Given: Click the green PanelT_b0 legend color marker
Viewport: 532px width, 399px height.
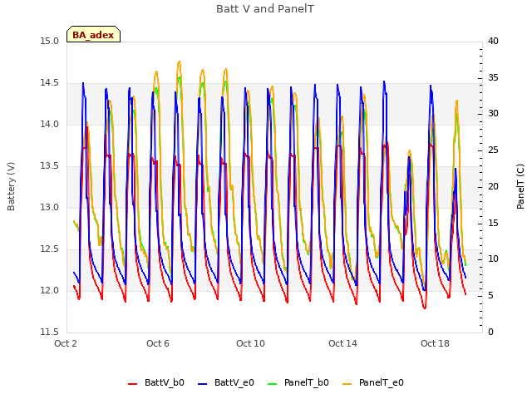Looking at the screenshot, I should pyautogui.click(x=272, y=384).
